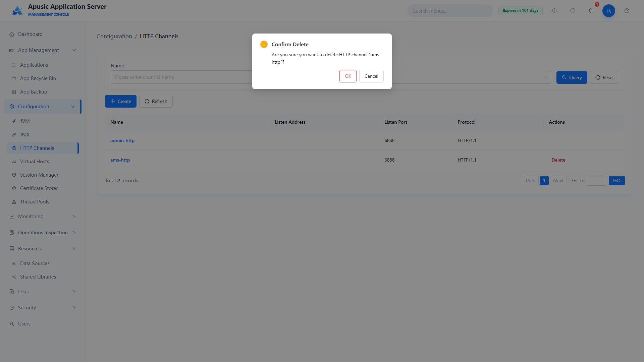
Task: Open the security shield icon in header
Action: coord(554,11)
